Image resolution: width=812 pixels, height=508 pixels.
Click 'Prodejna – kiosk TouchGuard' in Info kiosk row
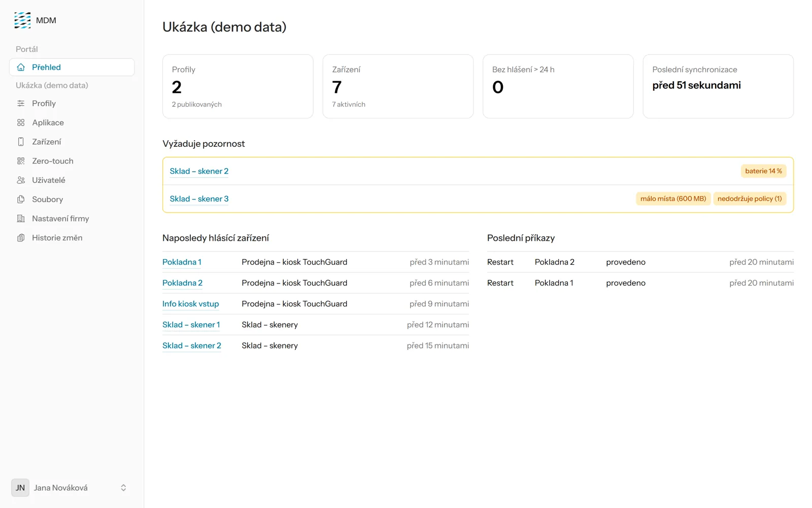[294, 304]
